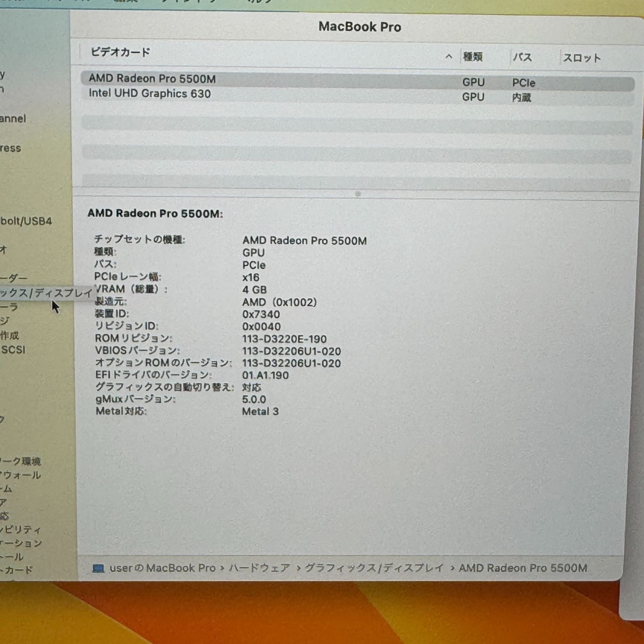Click VBIOSバージョン value 113-D32206U1-020
The image size is (644, 644).
[291, 351]
